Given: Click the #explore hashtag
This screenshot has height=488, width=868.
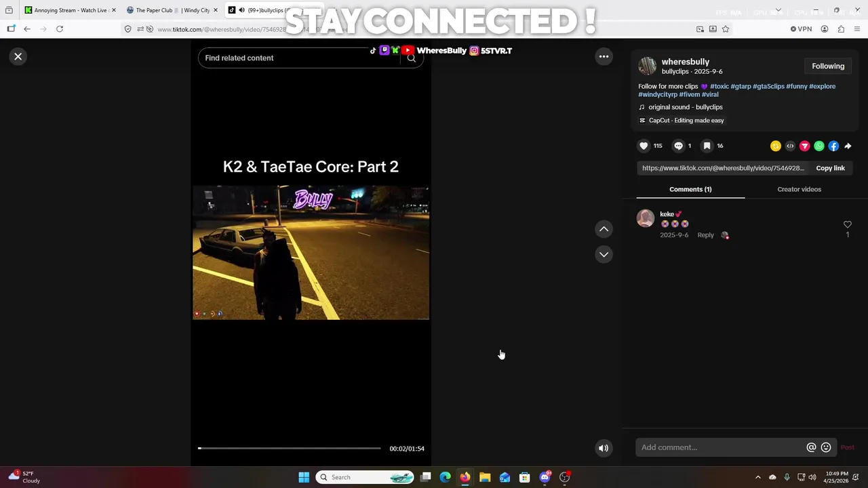Looking at the screenshot, I should [x=822, y=86].
